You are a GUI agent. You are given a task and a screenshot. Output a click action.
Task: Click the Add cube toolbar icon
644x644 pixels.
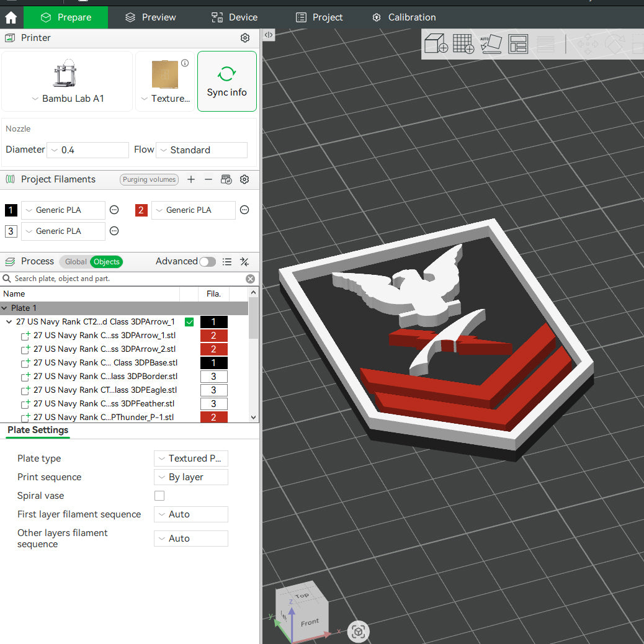[436, 43]
